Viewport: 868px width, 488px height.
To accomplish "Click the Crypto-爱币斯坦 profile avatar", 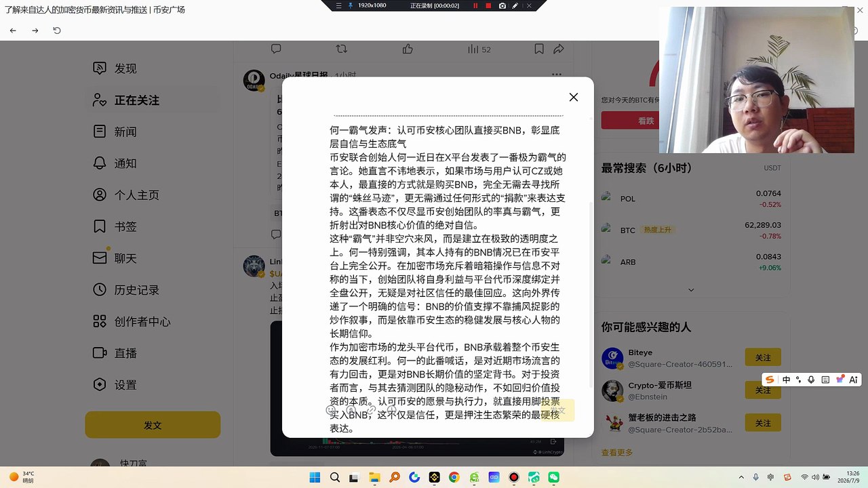I will tap(613, 390).
